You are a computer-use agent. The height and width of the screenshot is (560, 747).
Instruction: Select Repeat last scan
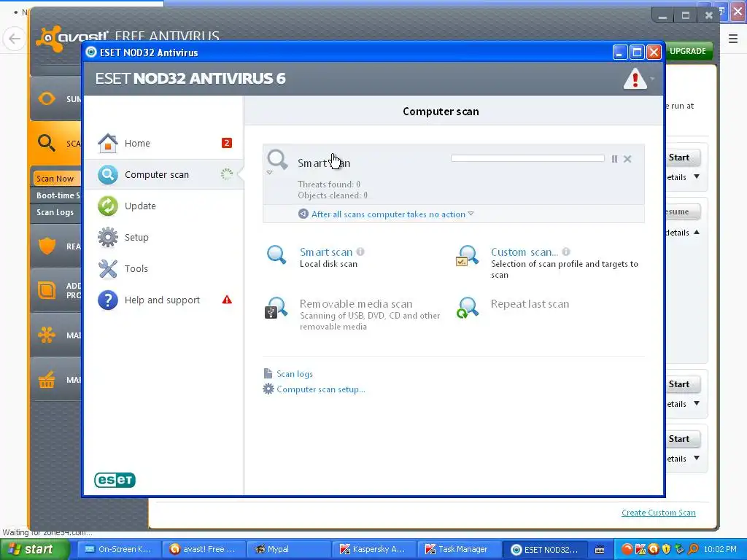(530, 304)
